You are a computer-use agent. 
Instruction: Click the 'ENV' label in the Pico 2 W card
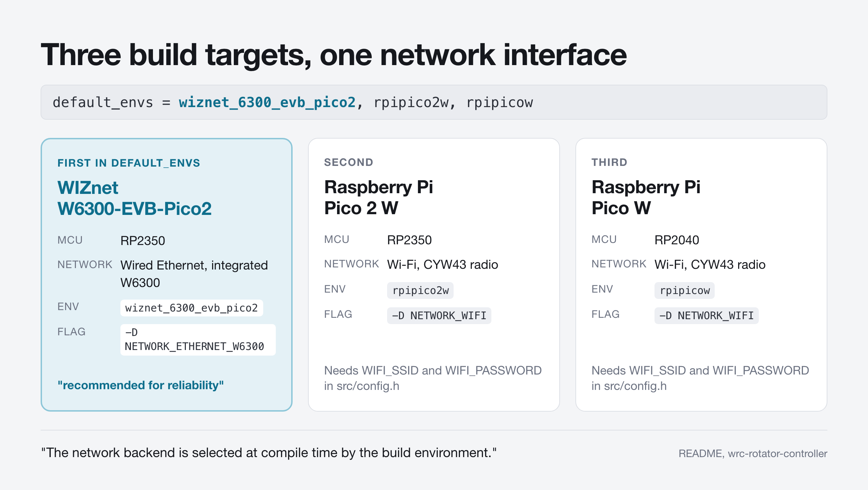pos(335,289)
